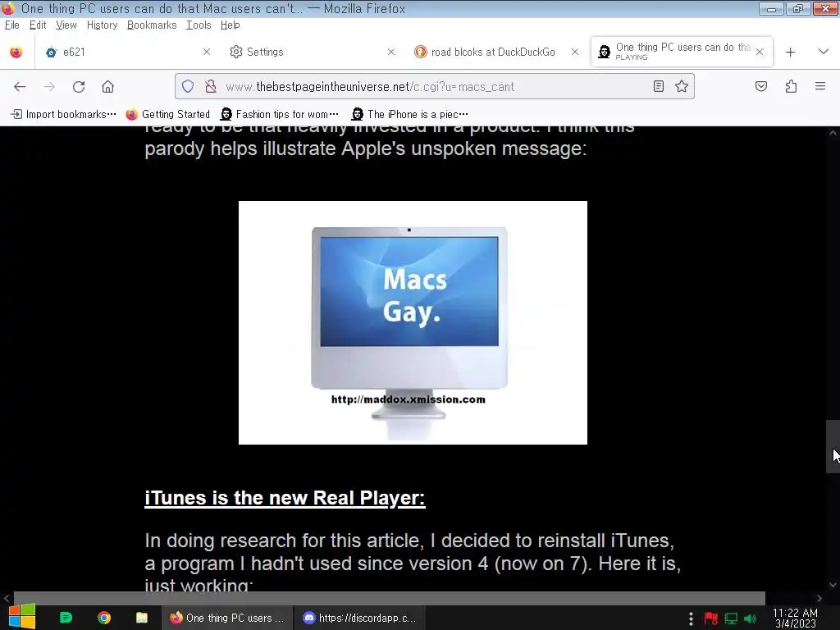Open a new tab with plus button
This screenshot has height=630, width=840.
(x=790, y=52)
